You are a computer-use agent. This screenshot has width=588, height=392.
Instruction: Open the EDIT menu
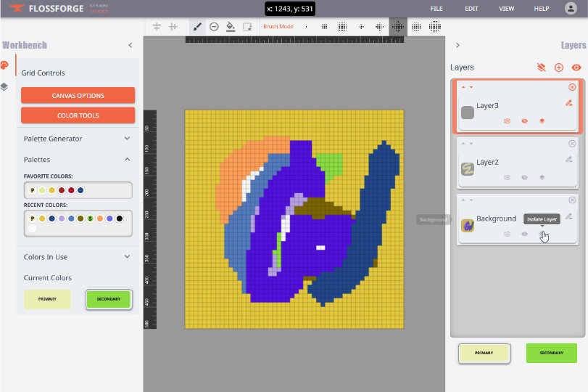471,9
